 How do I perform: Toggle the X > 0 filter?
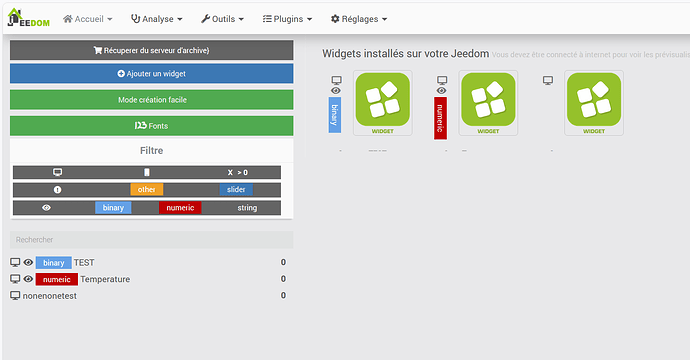[x=238, y=173]
